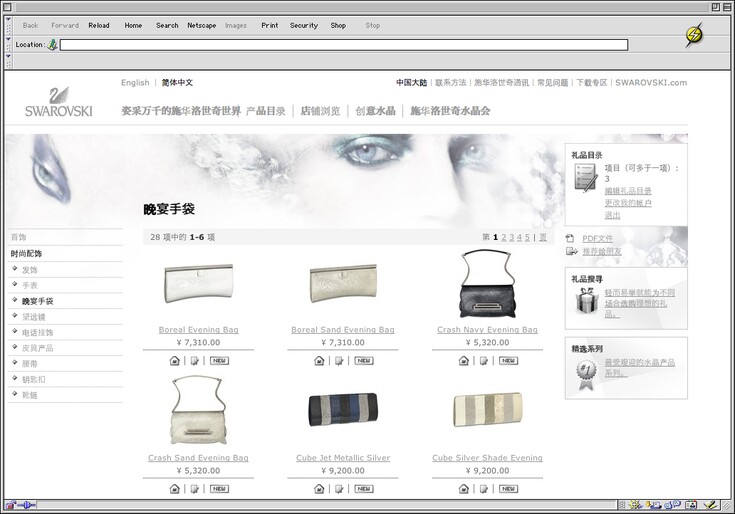The height and width of the screenshot is (514, 735).
Task: Open the Security toolbar button
Action: [x=304, y=25]
